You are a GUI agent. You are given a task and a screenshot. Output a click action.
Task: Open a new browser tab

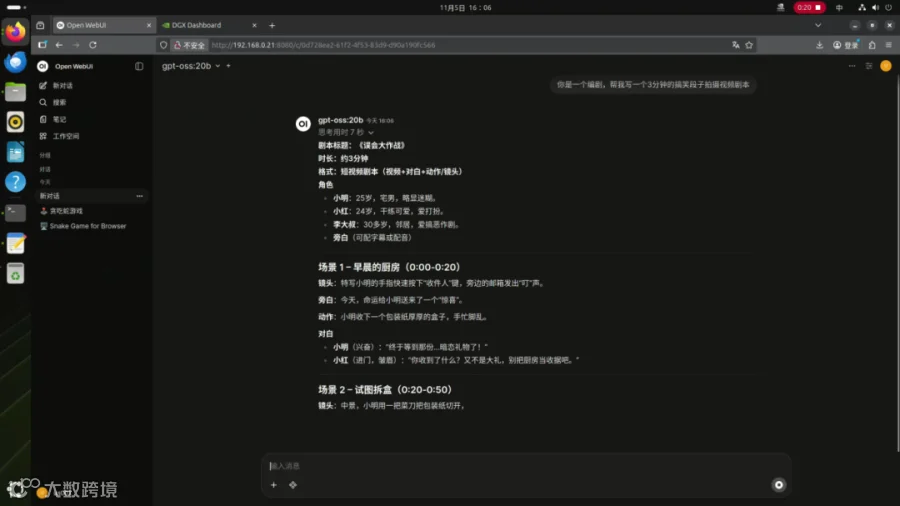[x=272, y=25]
